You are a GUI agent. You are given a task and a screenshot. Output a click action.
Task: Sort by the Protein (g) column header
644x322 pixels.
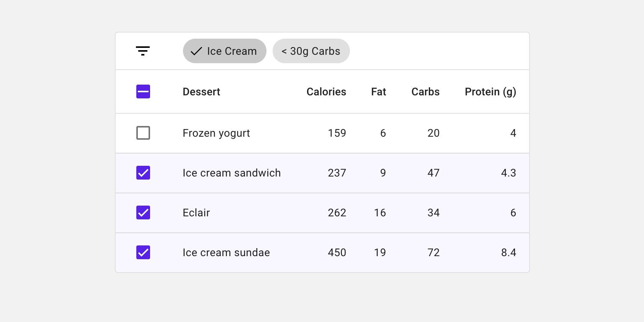tap(490, 92)
